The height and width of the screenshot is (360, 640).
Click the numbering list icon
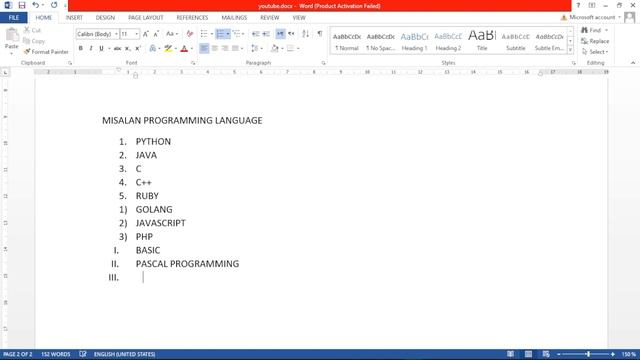point(220,34)
